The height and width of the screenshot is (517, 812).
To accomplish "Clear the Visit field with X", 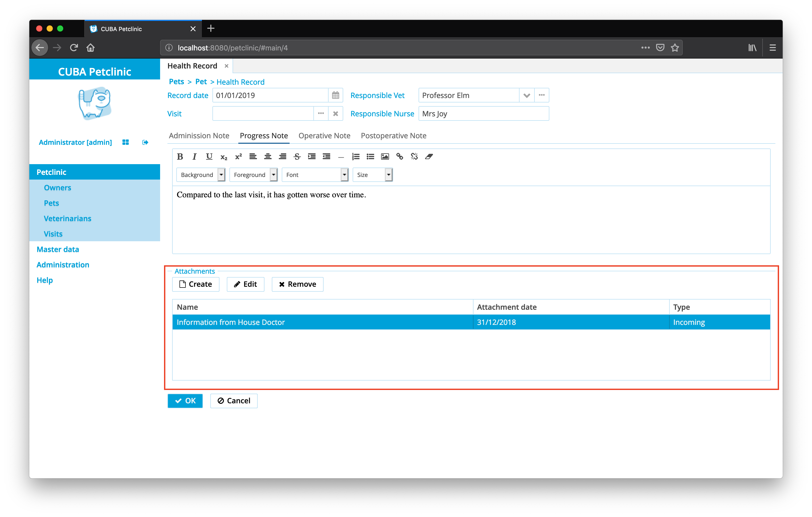I will [x=335, y=114].
